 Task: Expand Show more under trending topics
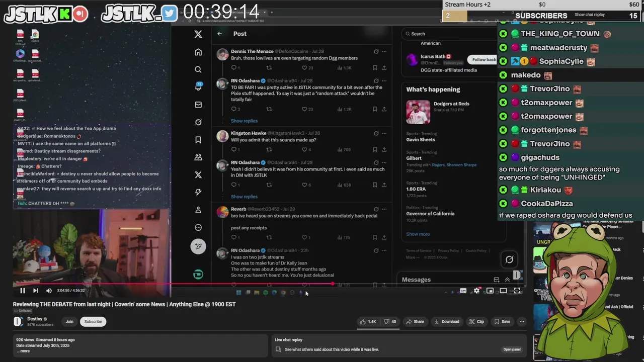418,234
